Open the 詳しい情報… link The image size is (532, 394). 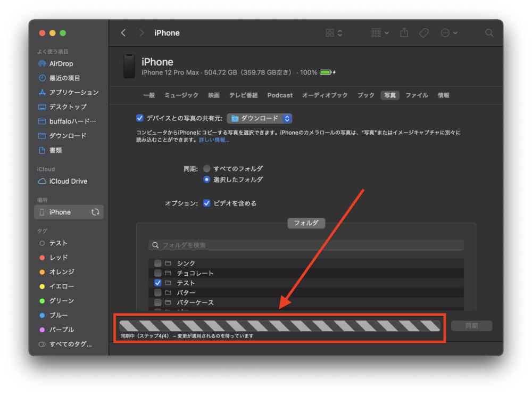tap(214, 140)
